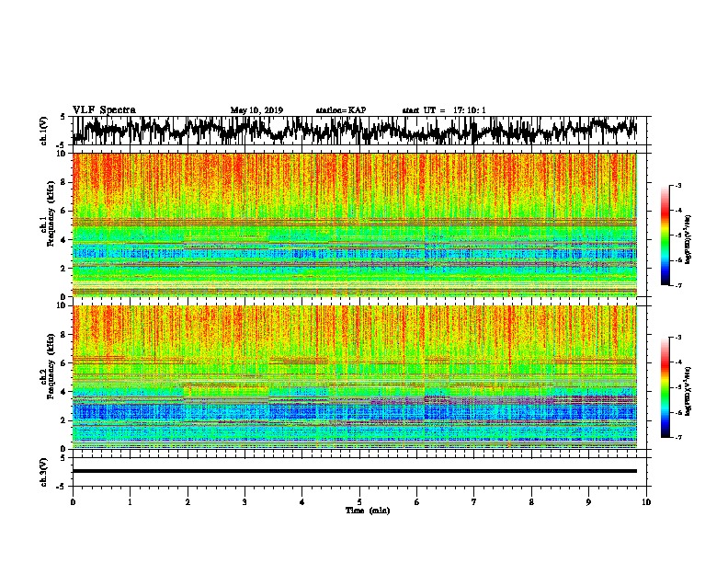Click time axis tick label "3"

pos(245,502)
